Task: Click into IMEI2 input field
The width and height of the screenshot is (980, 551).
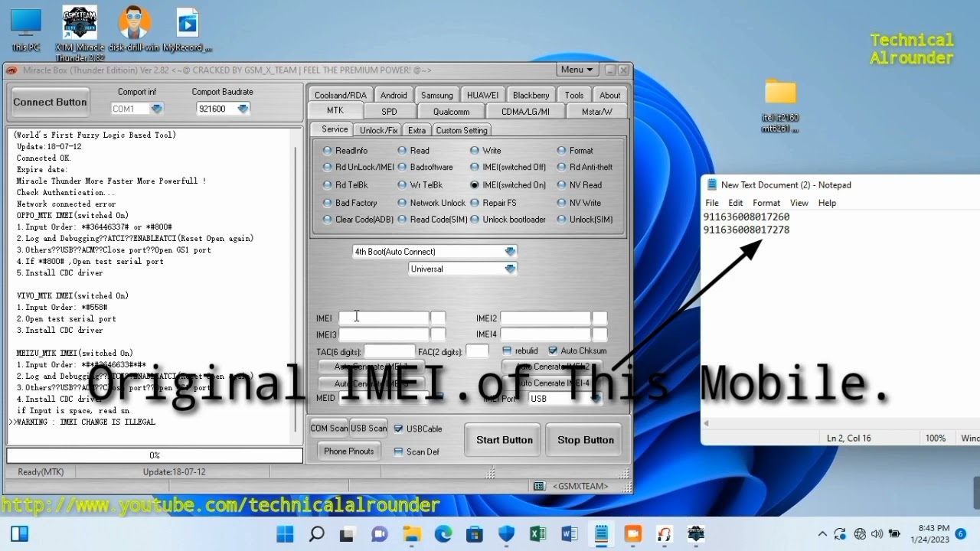Action: coord(545,318)
